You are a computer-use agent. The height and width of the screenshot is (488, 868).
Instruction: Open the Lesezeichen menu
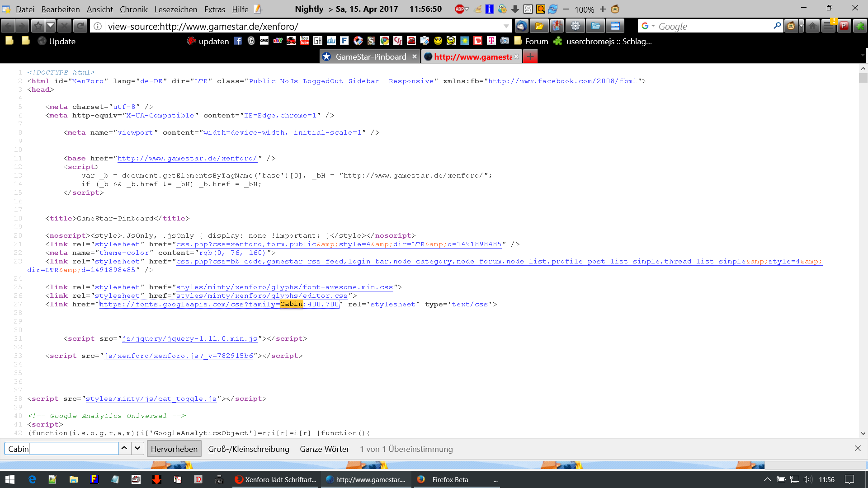pos(175,9)
